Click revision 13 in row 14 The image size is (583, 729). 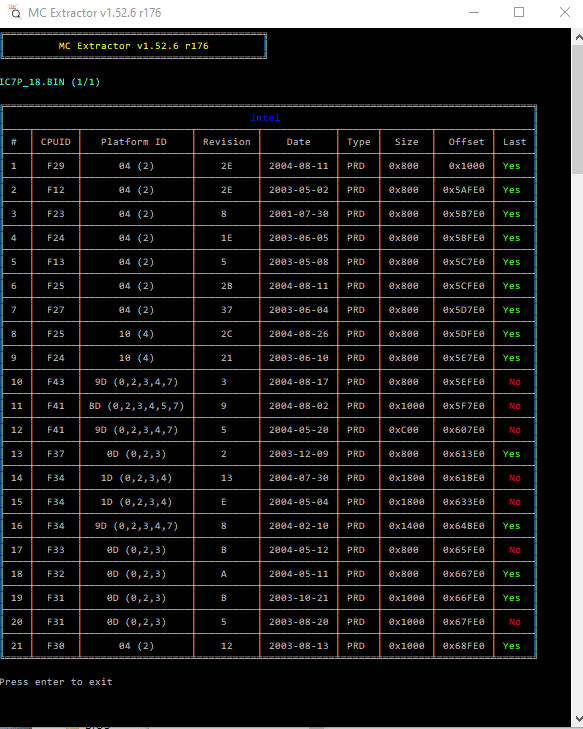click(x=226, y=478)
